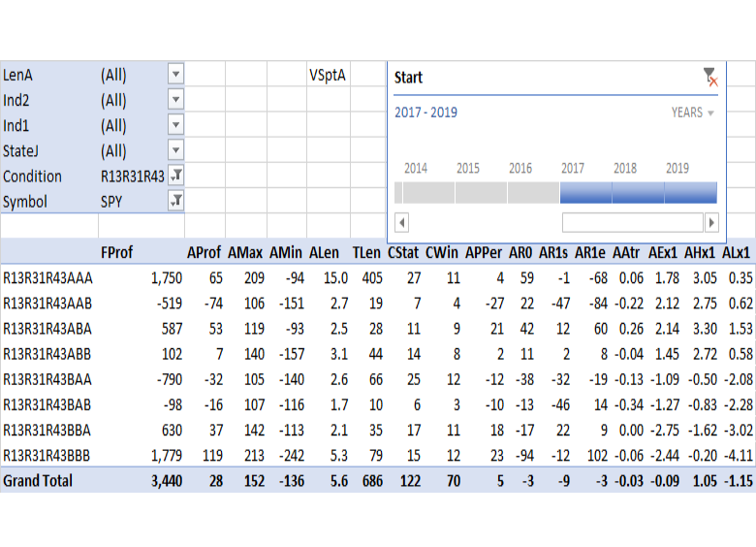Select FProf value 1,779 for R13R31R43BBB
Screen dimensions: 756x547
167,456
